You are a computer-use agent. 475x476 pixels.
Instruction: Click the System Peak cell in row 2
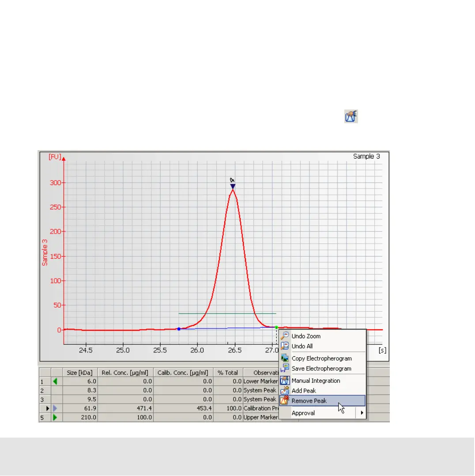[x=261, y=390]
